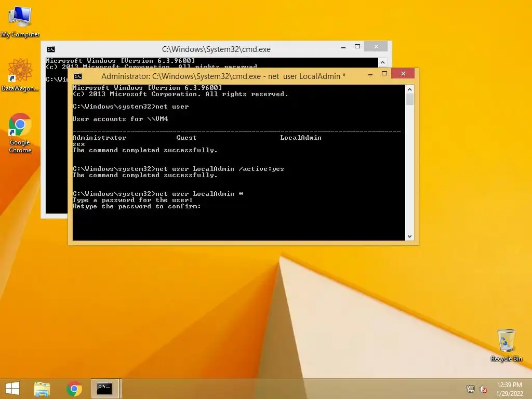This screenshot has width=532, height=399.
Task: Click the scroll-down arrow in Administrator cmd
Action: click(409, 236)
